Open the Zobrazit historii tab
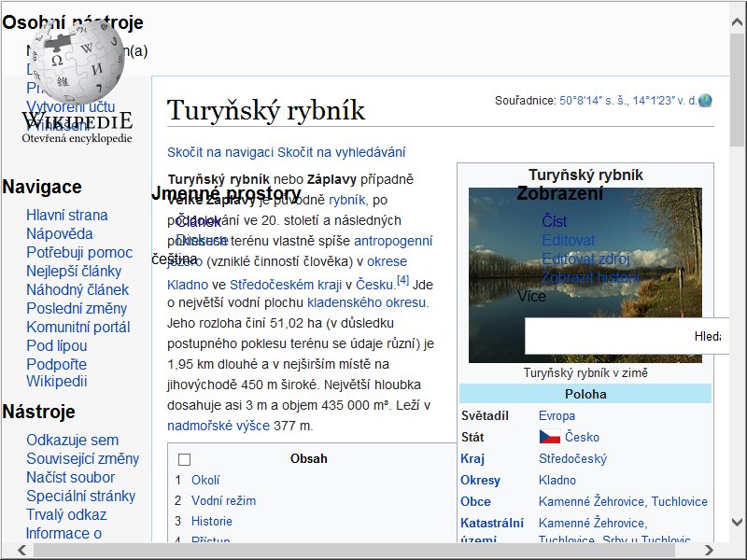Image resolution: width=747 pixels, height=560 pixels. [590, 277]
